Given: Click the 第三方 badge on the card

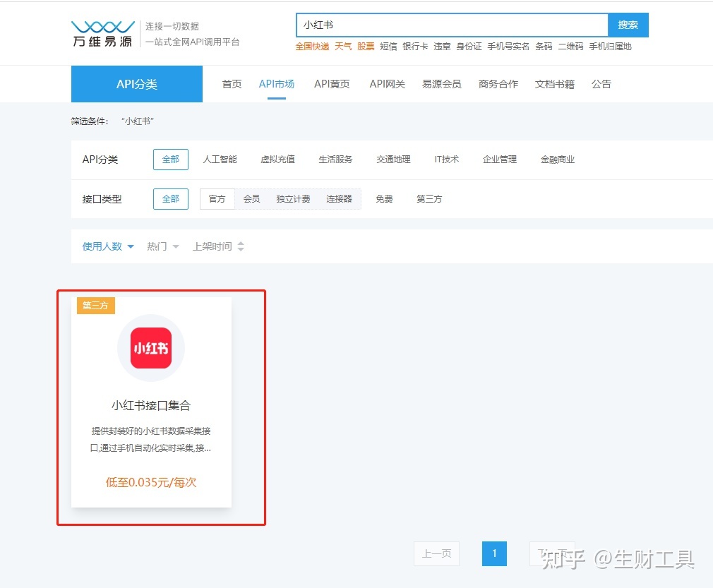Looking at the screenshot, I should pos(95,305).
